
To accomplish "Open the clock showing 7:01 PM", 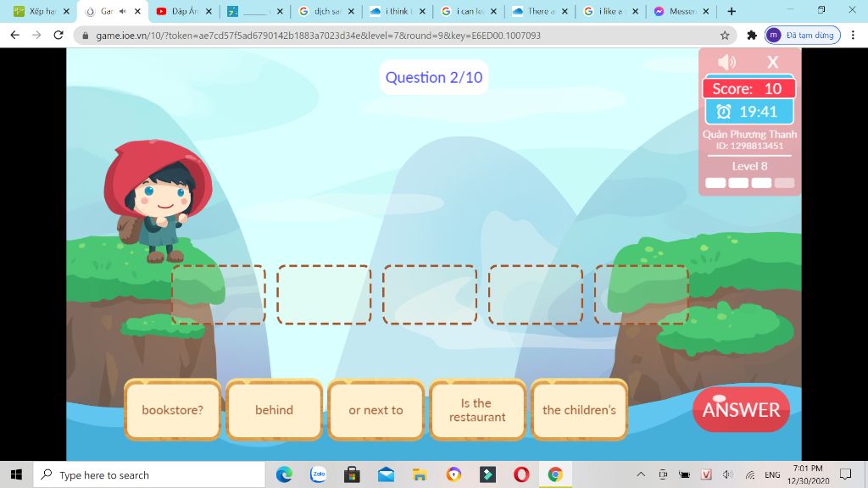I will tap(808, 474).
